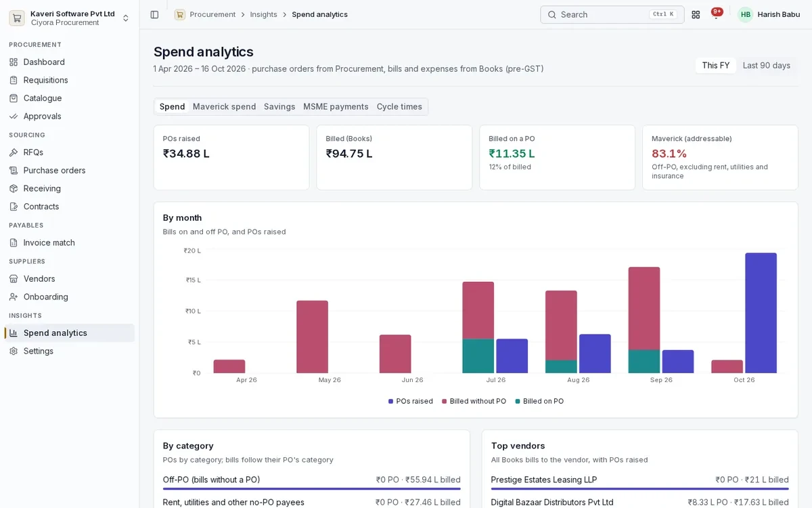Click the Prestige Estates Leasing LLP vendor row
Viewport: 812px width, 508px height.
[640, 482]
